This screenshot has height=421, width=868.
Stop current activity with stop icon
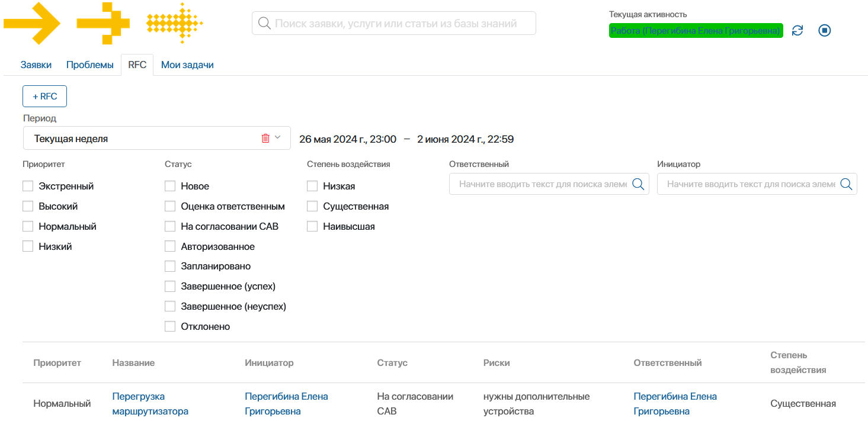pos(825,30)
